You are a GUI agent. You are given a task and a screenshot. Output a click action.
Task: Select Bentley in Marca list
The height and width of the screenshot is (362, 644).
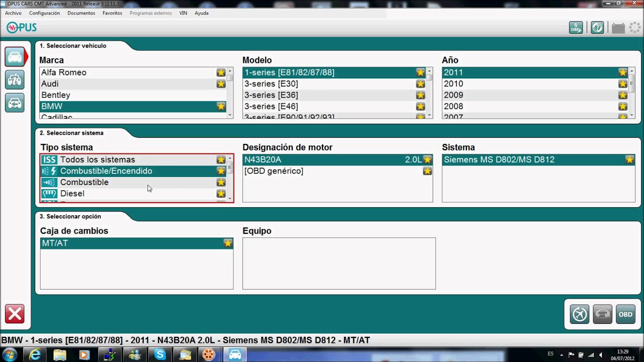[133, 95]
